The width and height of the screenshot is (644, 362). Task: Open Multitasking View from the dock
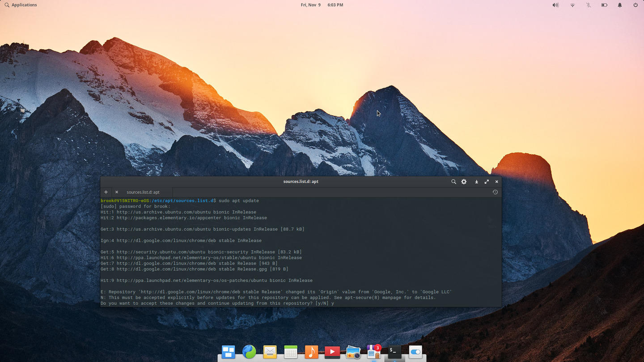pos(229,352)
